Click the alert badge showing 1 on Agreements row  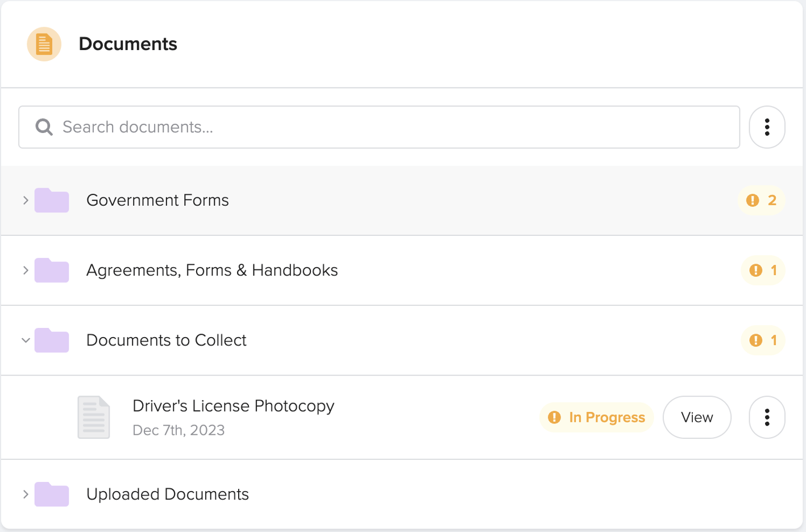763,270
